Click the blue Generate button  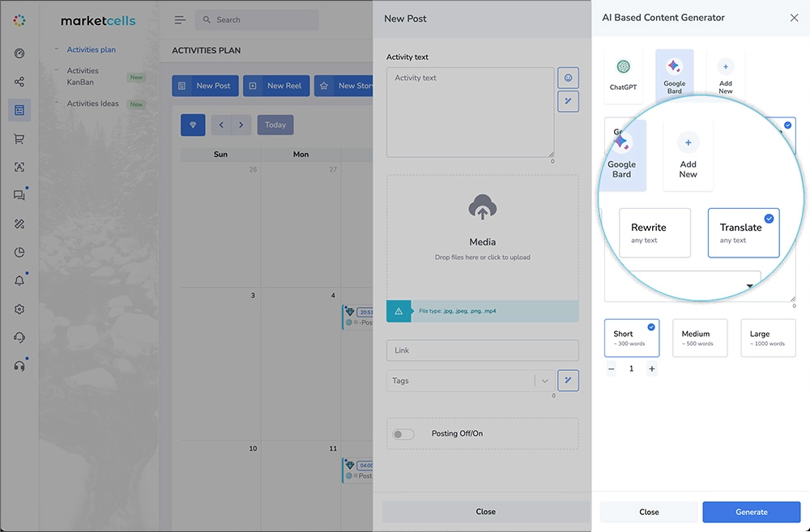pos(751,512)
